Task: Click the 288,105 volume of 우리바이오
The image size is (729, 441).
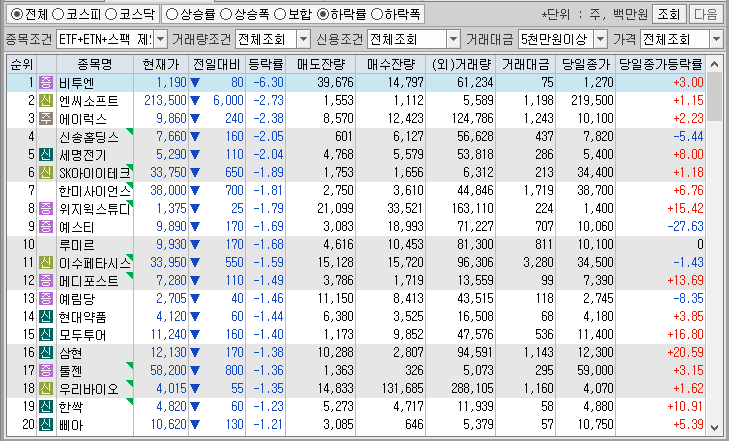Action: (472, 388)
